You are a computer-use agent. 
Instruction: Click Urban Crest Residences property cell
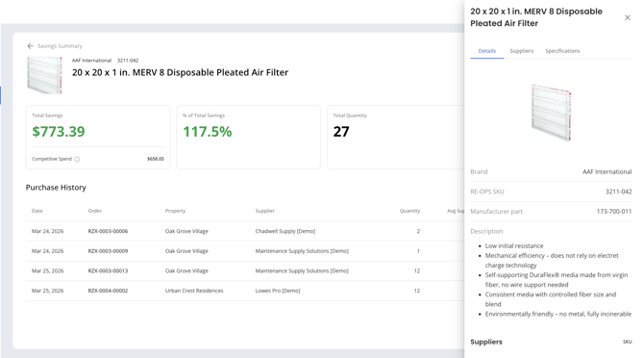(194, 291)
